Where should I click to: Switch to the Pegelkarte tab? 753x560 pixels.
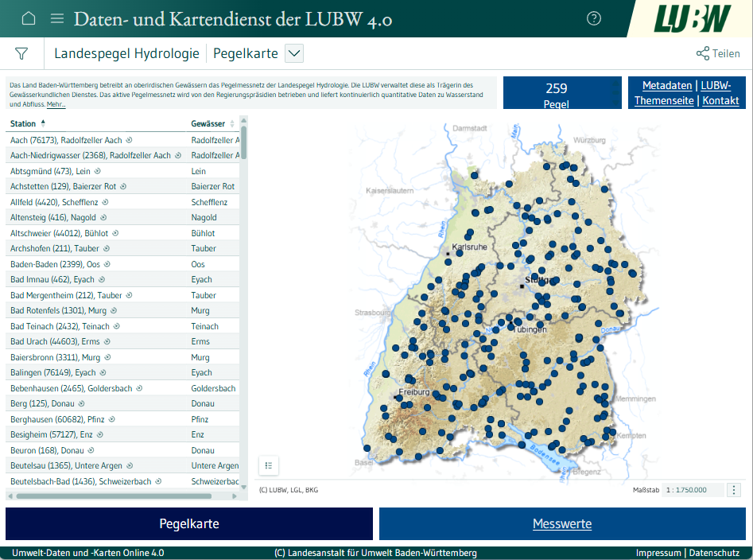click(189, 523)
